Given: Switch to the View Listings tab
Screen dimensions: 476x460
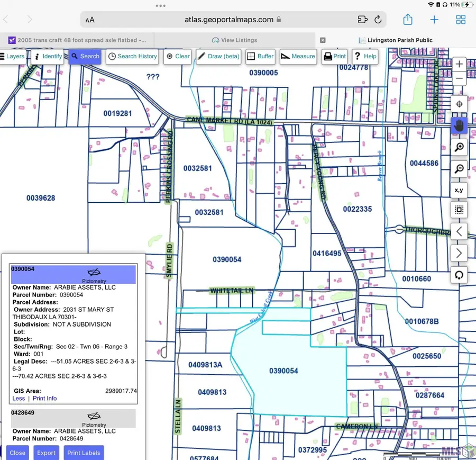Looking at the screenshot, I should pyautogui.click(x=234, y=40).
